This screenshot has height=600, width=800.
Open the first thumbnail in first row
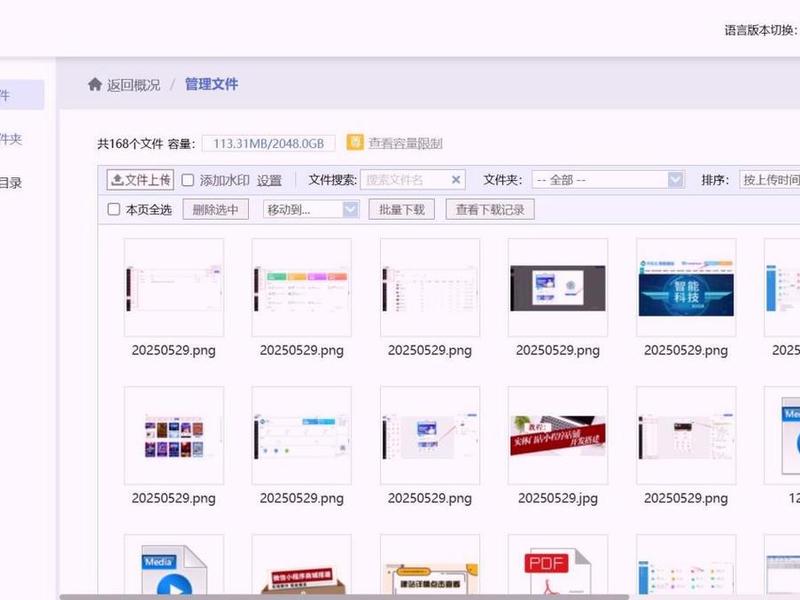tap(174, 287)
